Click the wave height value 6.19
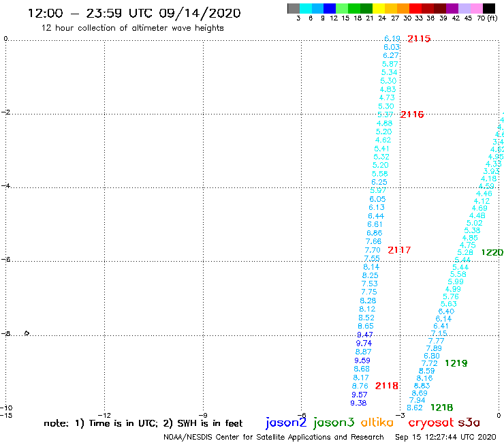This screenshot has height=443, width=504. tap(392, 39)
